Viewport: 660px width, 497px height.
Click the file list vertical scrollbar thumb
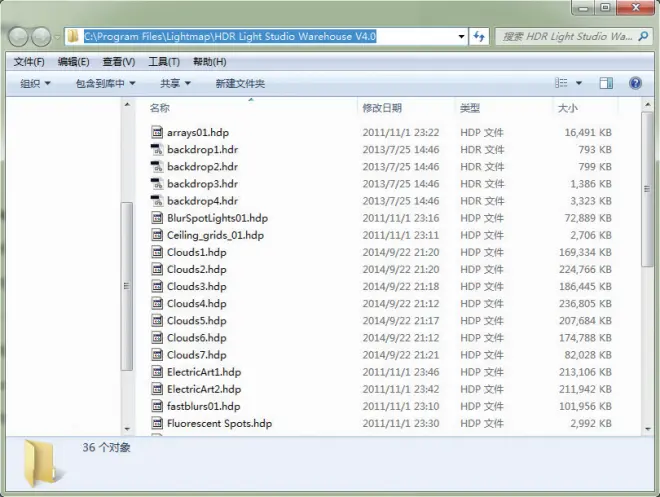tap(647, 189)
